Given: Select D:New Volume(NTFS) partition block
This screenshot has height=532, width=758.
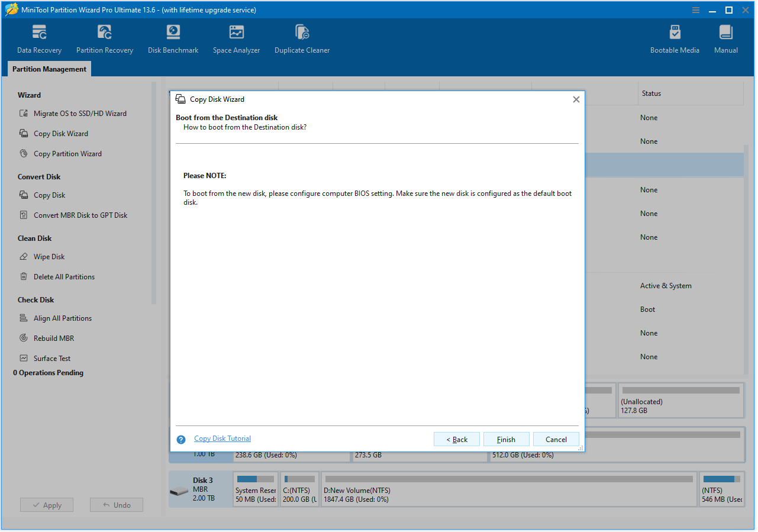Looking at the screenshot, I should pyautogui.click(x=509, y=489).
